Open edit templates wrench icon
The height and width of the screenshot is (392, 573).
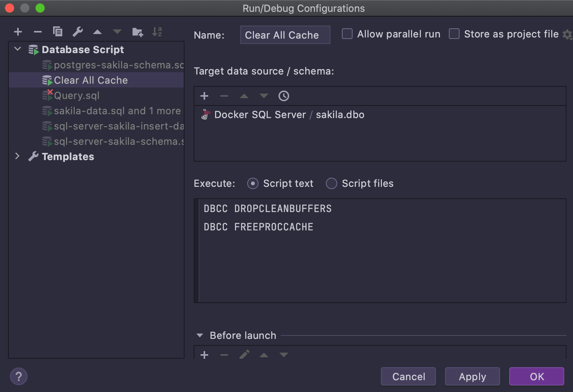[x=78, y=31]
